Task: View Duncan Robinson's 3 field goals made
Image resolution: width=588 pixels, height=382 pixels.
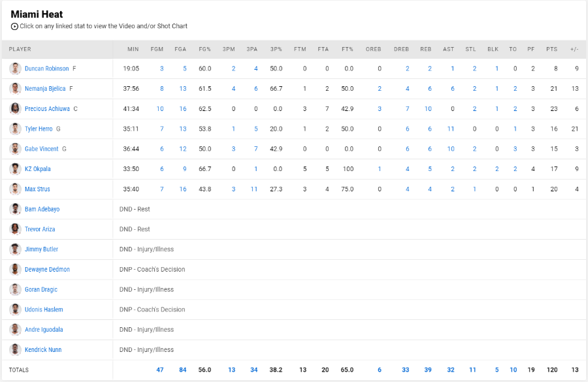Action: pyautogui.click(x=161, y=69)
